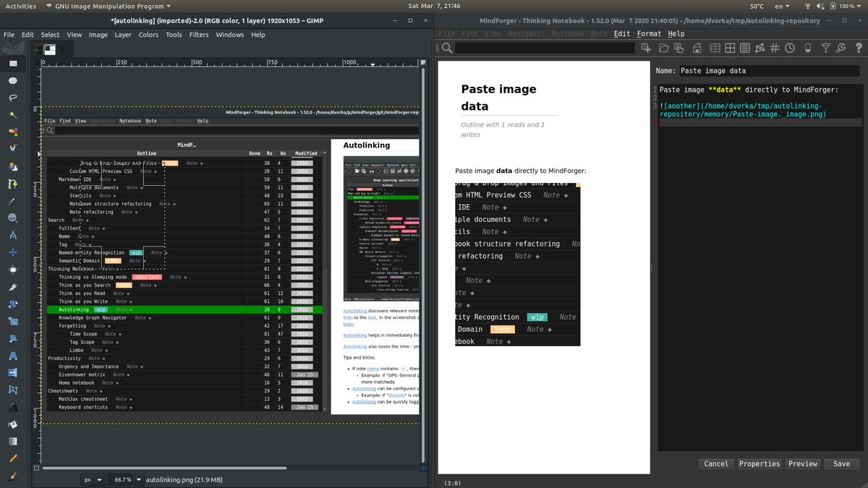Screen dimensions: 868x488
Task: Click the (3:0) cursor position status text
Action: click(453, 483)
